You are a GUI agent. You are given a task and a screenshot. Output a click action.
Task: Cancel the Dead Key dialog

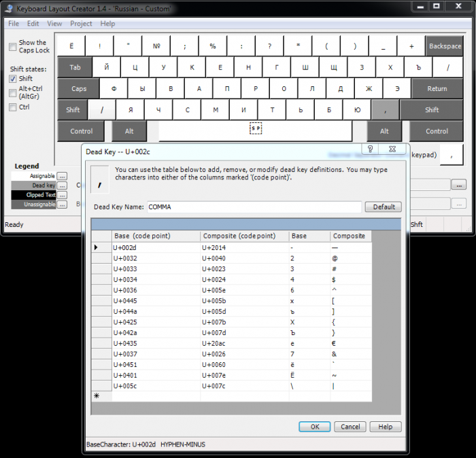click(x=350, y=427)
